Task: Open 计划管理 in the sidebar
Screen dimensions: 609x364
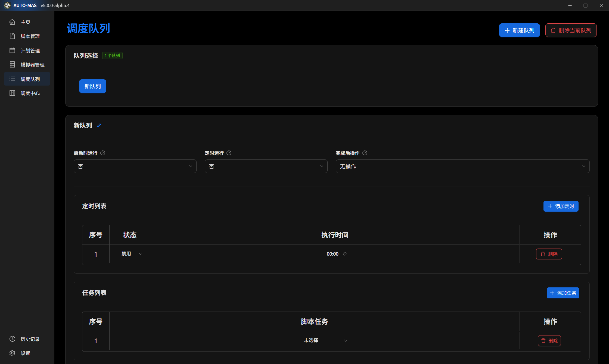Action: coord(30,50)
